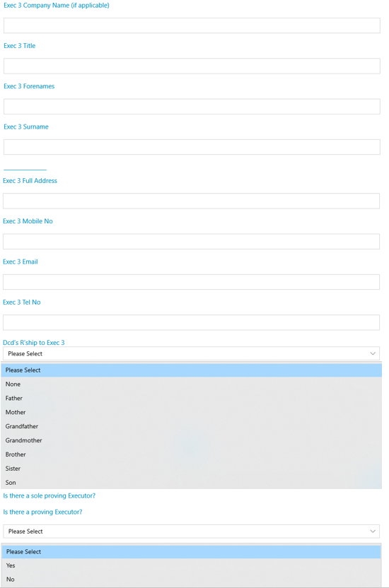This screenshot has width=389, height=588.
Task: Click into the Exec 3 Forenames field
Action: (x=192, y=107)
